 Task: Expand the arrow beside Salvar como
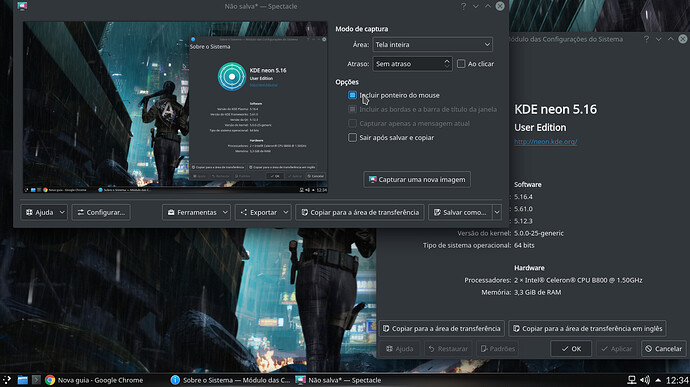coord(497,212)
